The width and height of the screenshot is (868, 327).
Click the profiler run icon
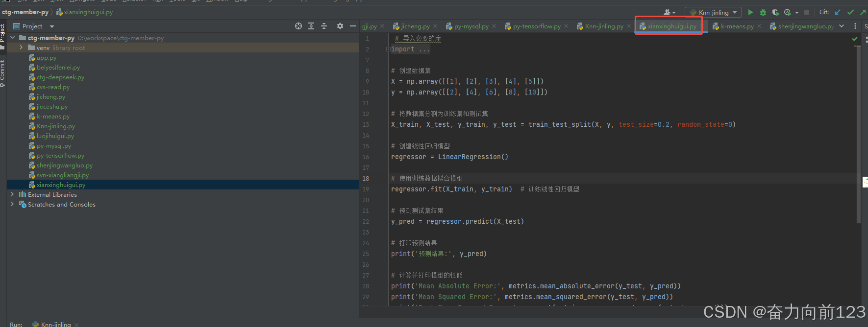point(788,12)
